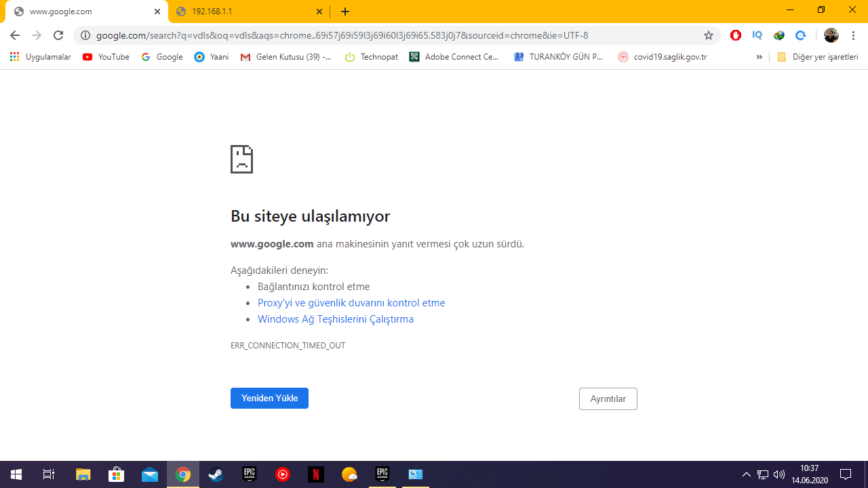Open the Adobe Connect bookmark

pos(454,57)
